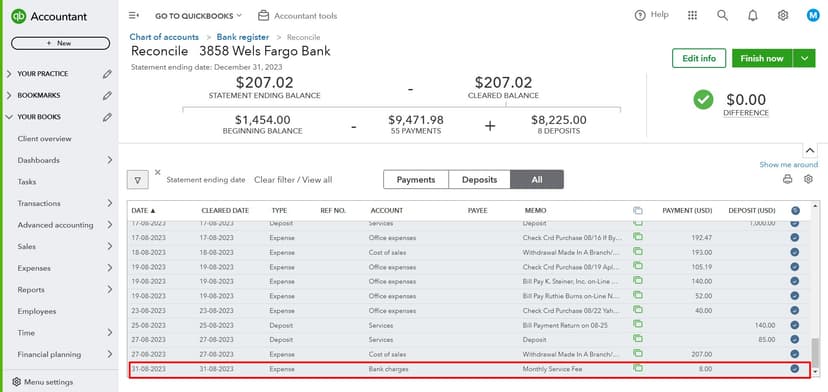Open Employees in sidebar
828x392 pixels.
(x=36, y=312)
